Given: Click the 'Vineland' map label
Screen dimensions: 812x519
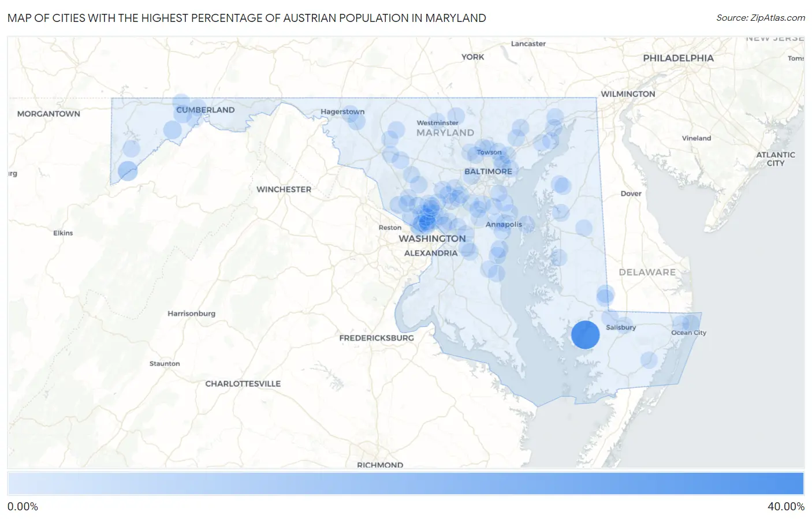Looking at the screenshot, I should click(x=696, y=139).
